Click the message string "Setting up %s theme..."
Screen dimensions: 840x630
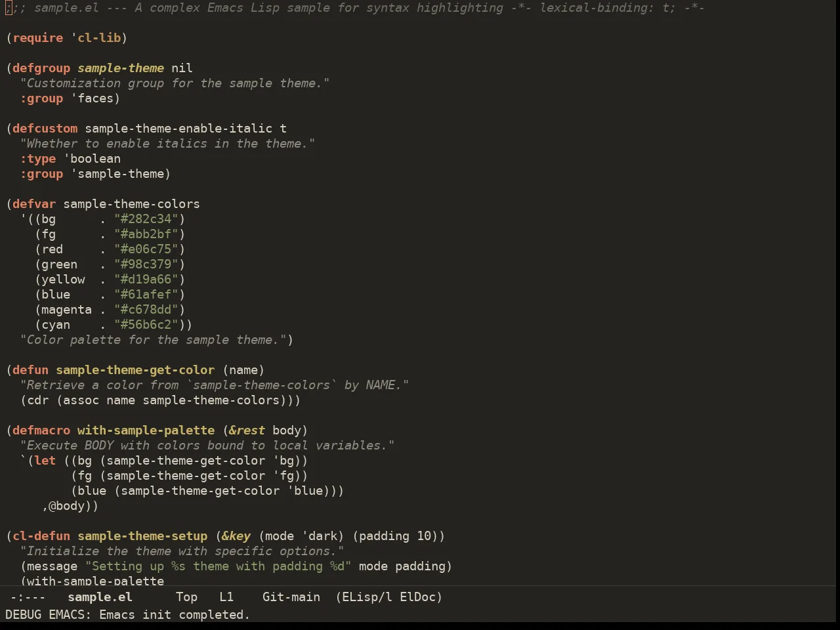(218, 566)
